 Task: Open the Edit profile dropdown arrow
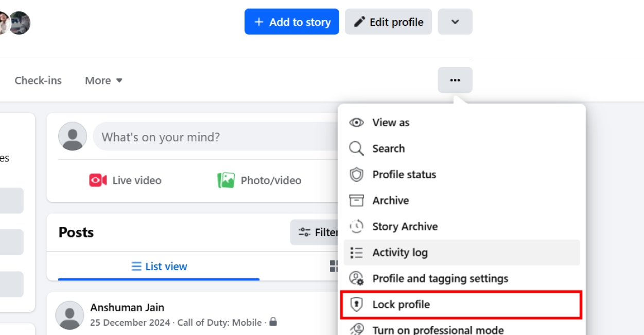tap(455, 22)
